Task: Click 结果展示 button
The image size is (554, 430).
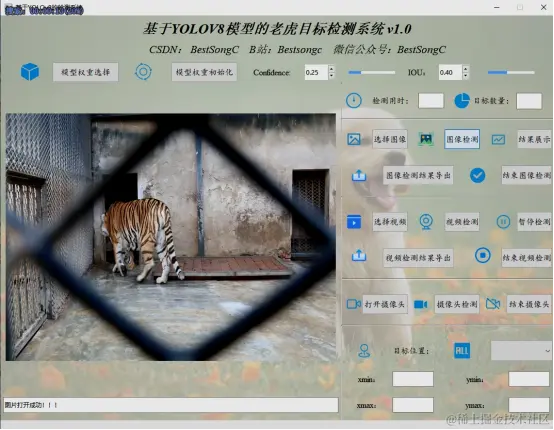Action: [534, 139]
